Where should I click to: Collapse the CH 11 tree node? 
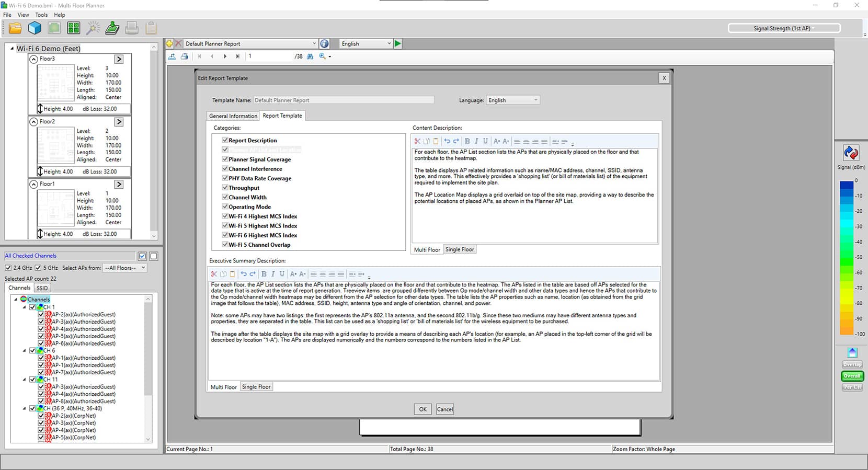coord(25,380)
